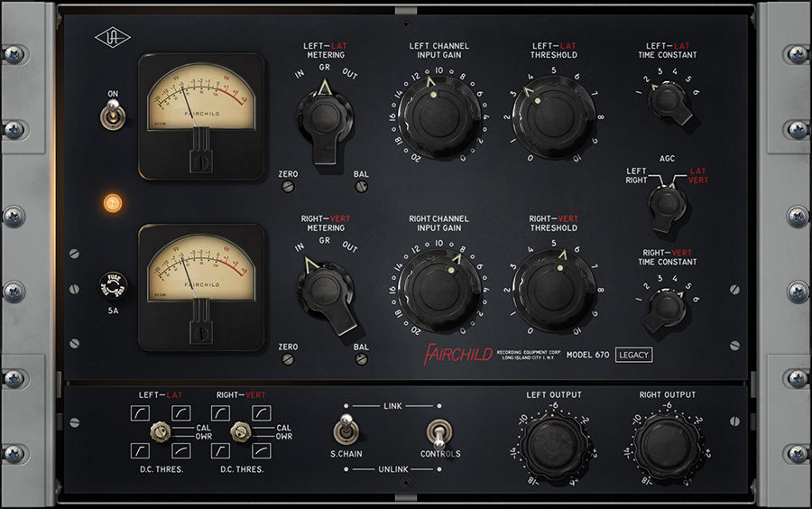The width and height of the screenshot is (812, 509).
Task: Adjust the Right-Vert BAL trim screw
Action: (x=362, y=359)
